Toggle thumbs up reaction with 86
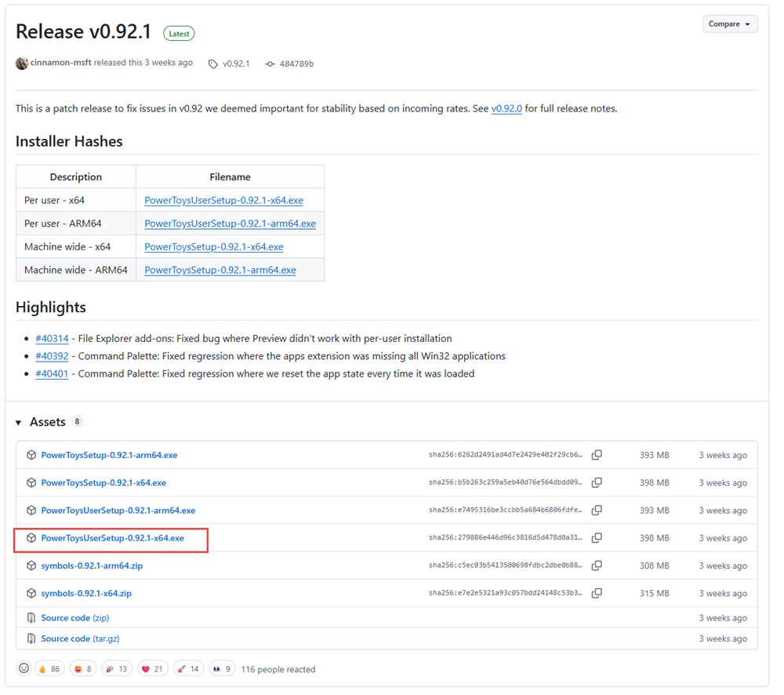Screen dimensions: 784x695 click(49, 669)
